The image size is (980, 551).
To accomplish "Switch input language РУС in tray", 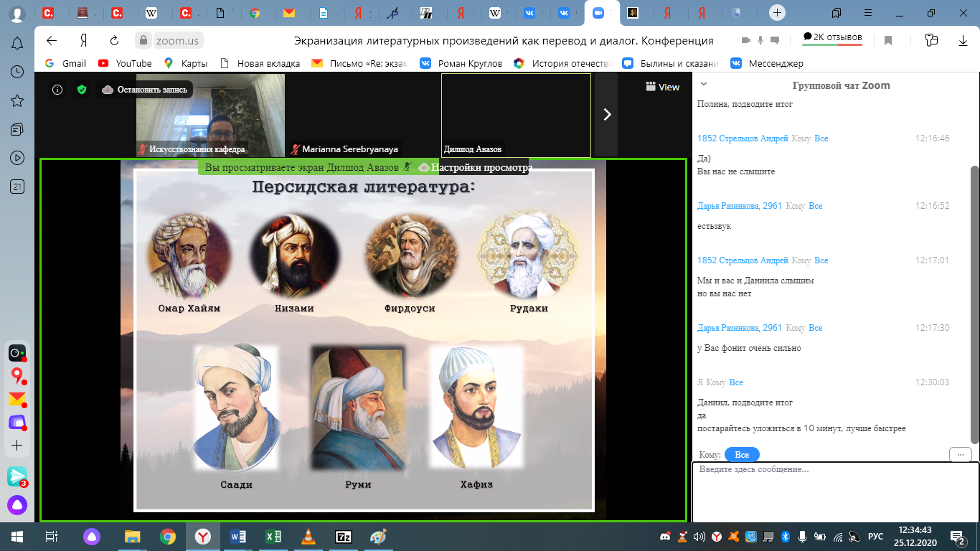I will click(876, 537).
